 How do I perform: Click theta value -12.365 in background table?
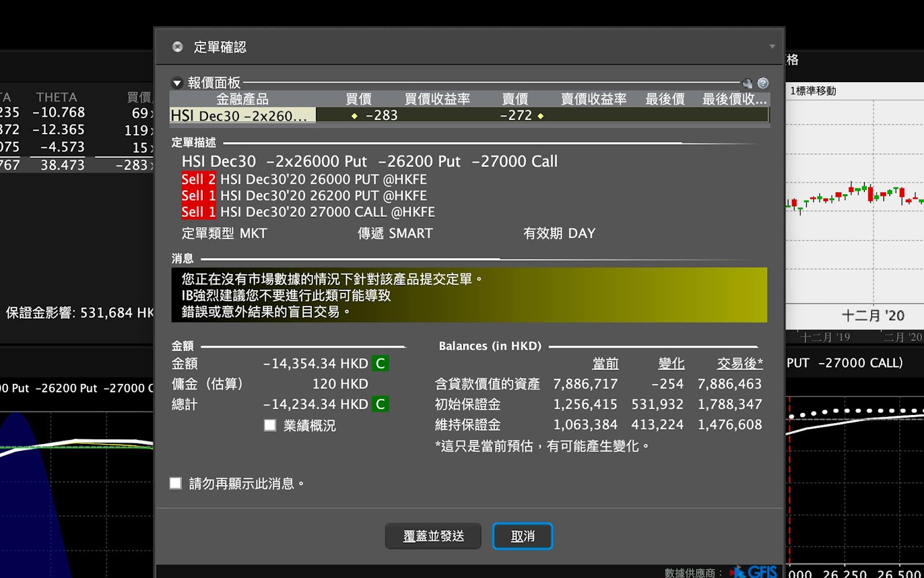point(59,129)
